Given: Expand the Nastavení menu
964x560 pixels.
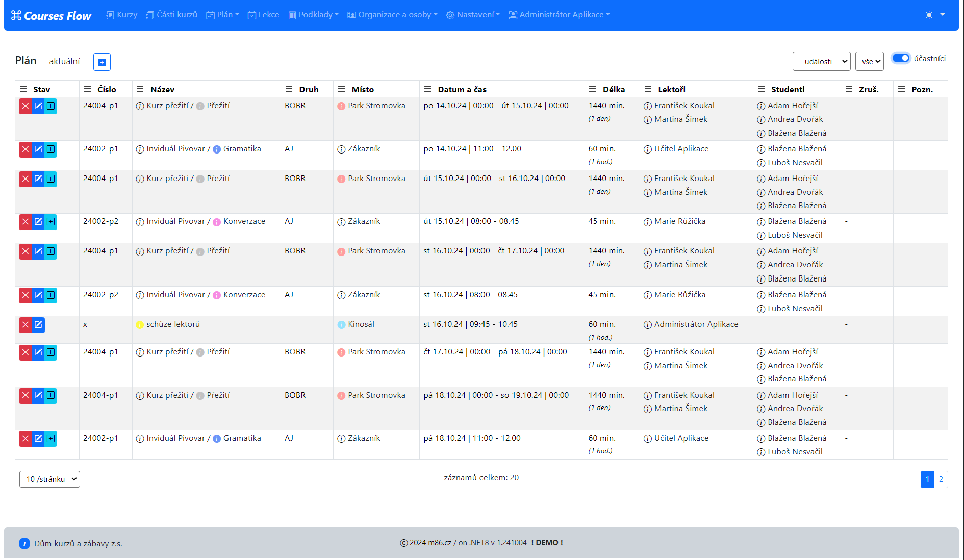Looking at the screenshot, I should (x=473, y=15).
